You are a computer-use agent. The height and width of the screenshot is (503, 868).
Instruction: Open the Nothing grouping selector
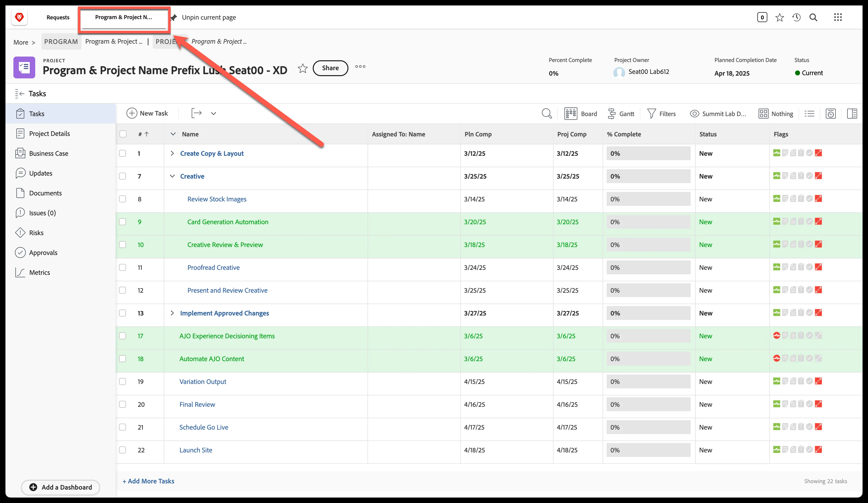click(776, 114)
